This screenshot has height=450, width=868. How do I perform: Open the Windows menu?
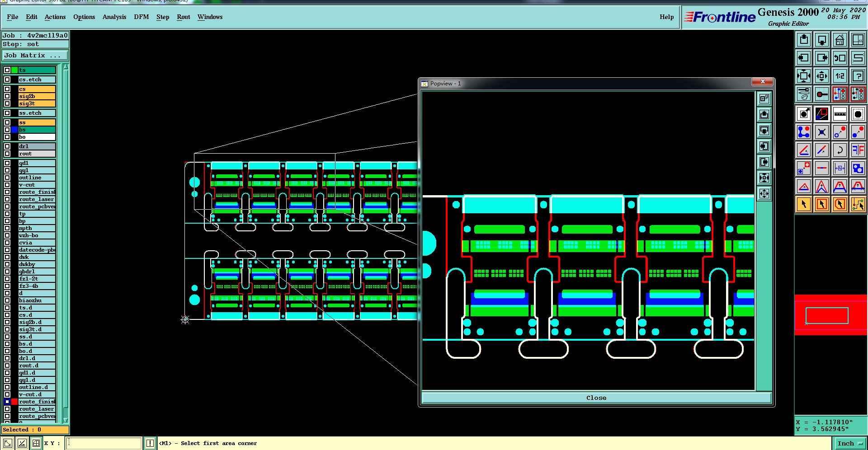pos(210,17)
